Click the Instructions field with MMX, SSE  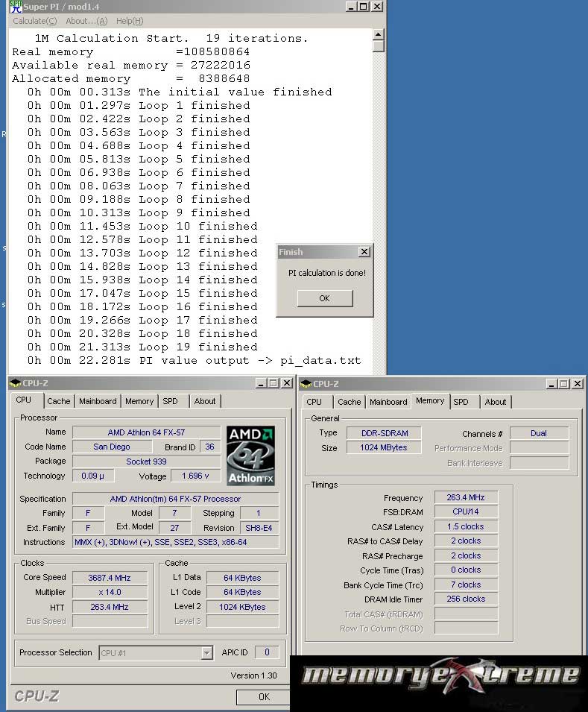tap(175, 542)
